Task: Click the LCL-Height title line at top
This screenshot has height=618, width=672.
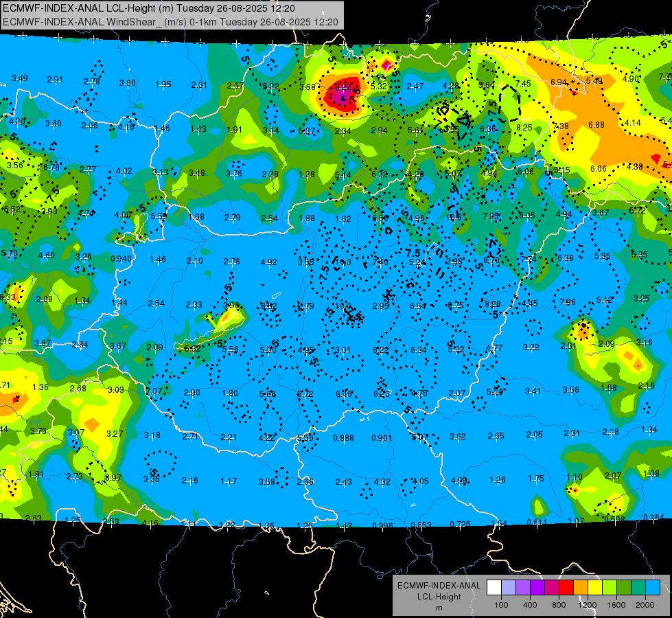Action: pyautogui.click(x=149, y=8)
